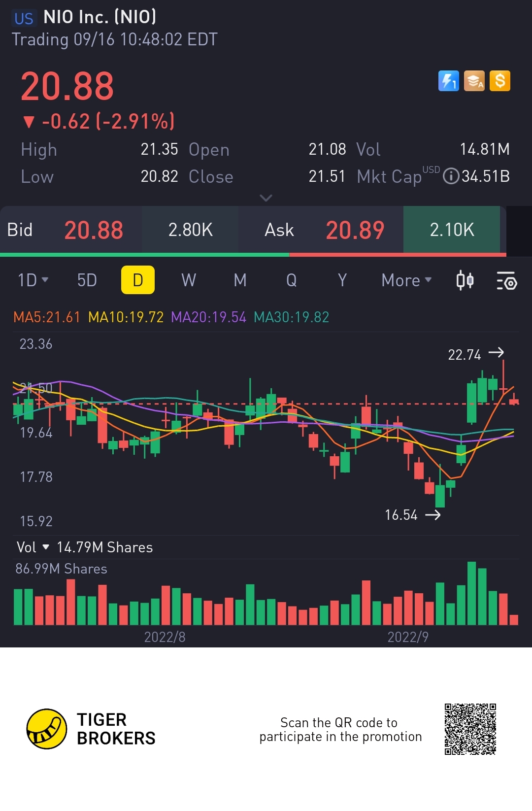The width and height of the screenshot is (532, 811).
Task: Tap the MA30:19.82 indicator label
Action: tap(291, 317)
